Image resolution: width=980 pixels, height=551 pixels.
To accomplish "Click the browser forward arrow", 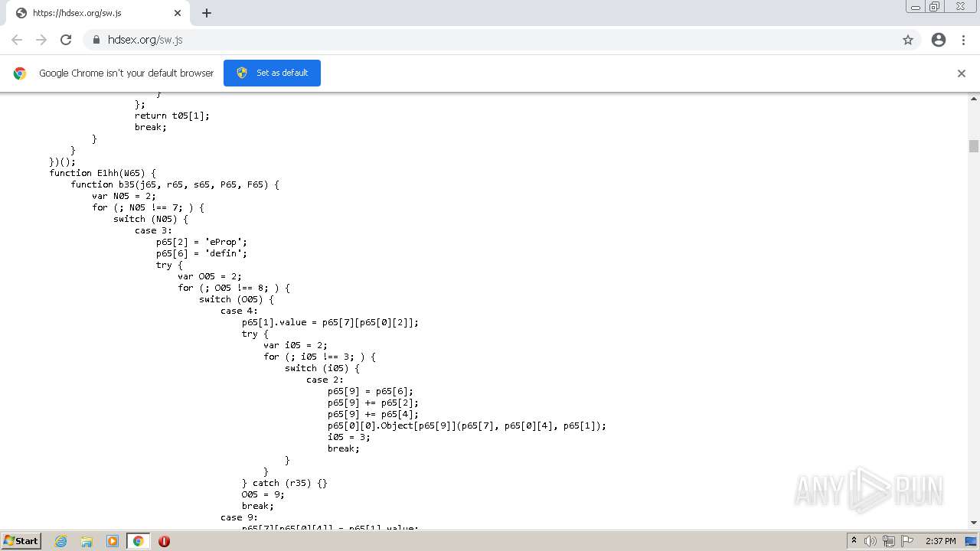I will tap(41, 40).
